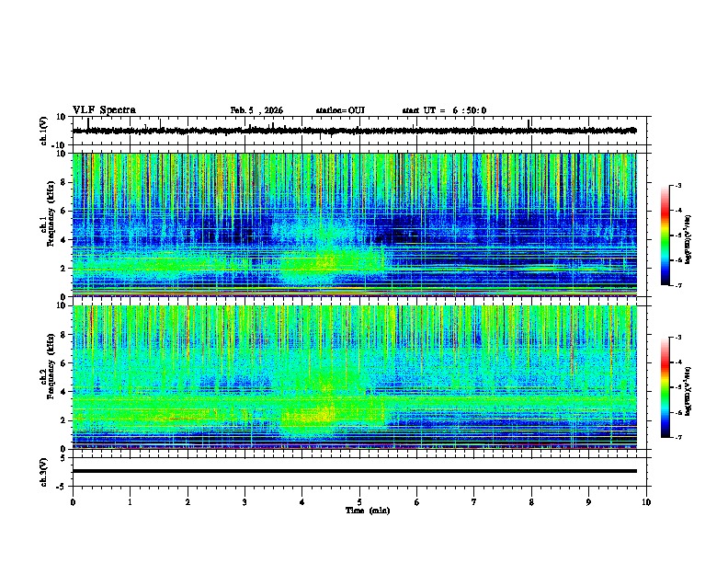Image resolution: width=728 pixels, height=563 pixels.
Task: Click the "-7" label on ch.2 color scale
Action: coord(677,437)
